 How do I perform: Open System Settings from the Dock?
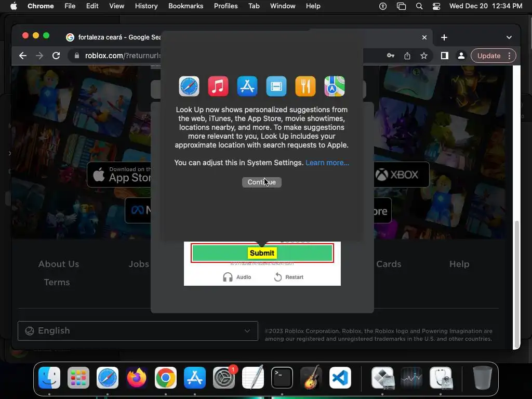224,378
